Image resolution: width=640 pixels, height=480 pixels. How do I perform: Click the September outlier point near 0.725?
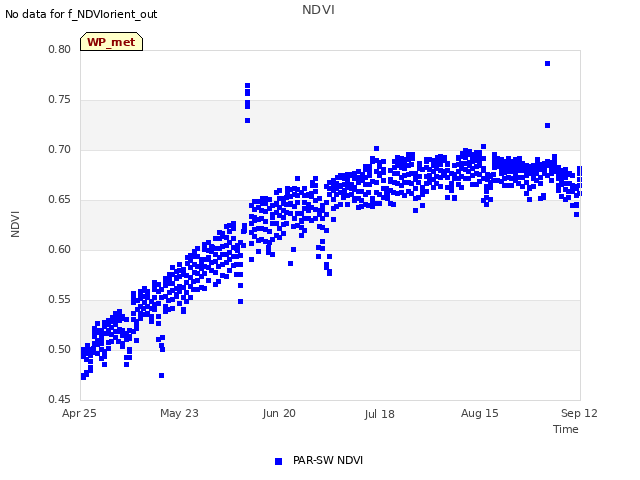(547, 126)
